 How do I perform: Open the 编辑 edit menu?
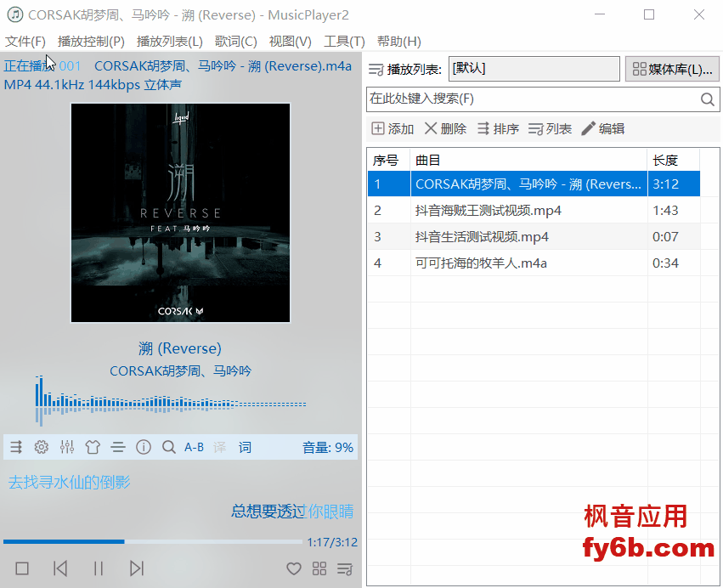coord(603,128)
